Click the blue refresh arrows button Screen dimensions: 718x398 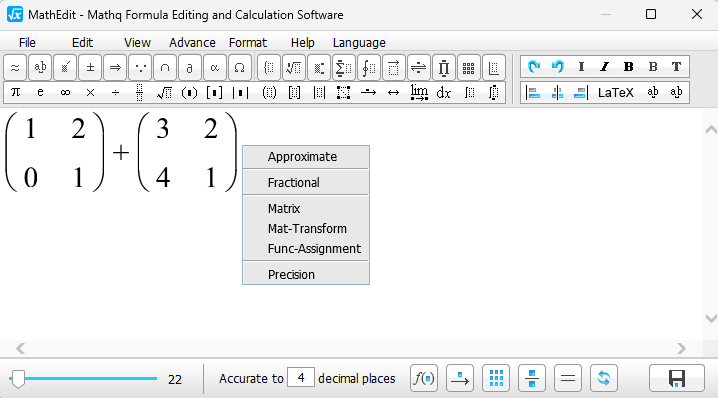(x=604, y=378)
